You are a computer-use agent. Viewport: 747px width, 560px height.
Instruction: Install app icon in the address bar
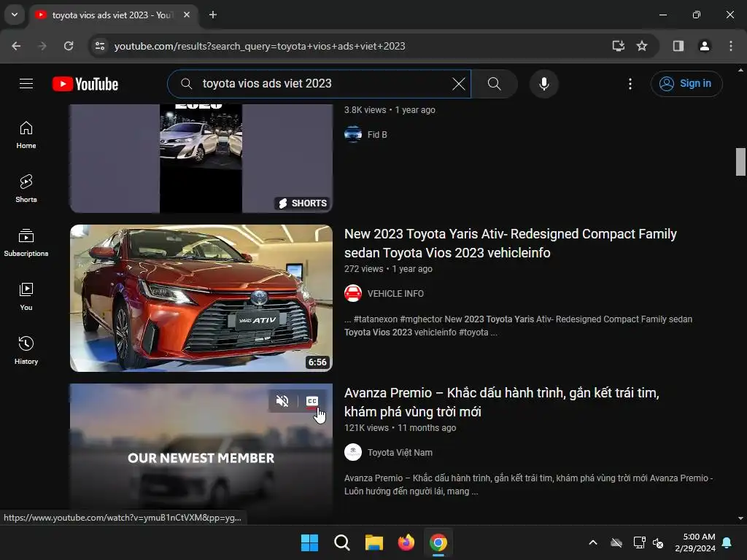(619, 46)
